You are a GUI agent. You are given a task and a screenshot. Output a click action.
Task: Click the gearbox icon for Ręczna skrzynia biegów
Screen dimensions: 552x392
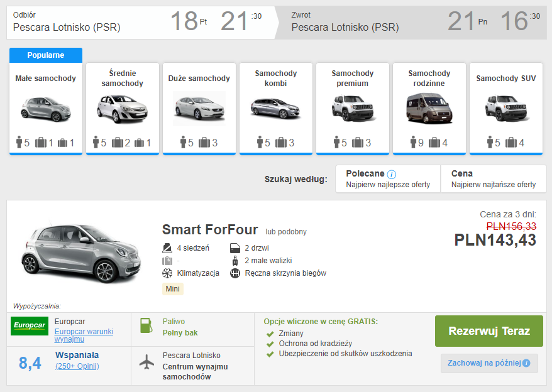[235, 273]
